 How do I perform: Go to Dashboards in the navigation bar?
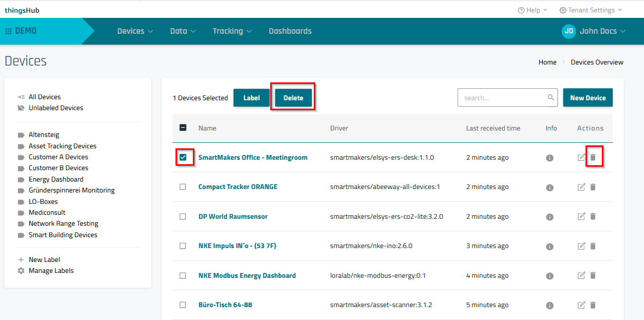click(290, 31)
